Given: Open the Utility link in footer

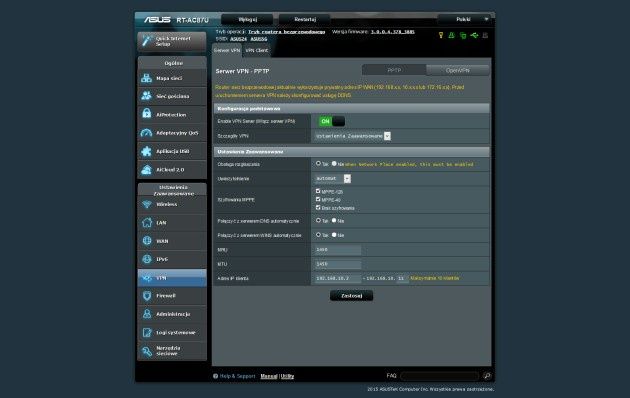Looking at the screenshot, I should click(x=287, y=376).
